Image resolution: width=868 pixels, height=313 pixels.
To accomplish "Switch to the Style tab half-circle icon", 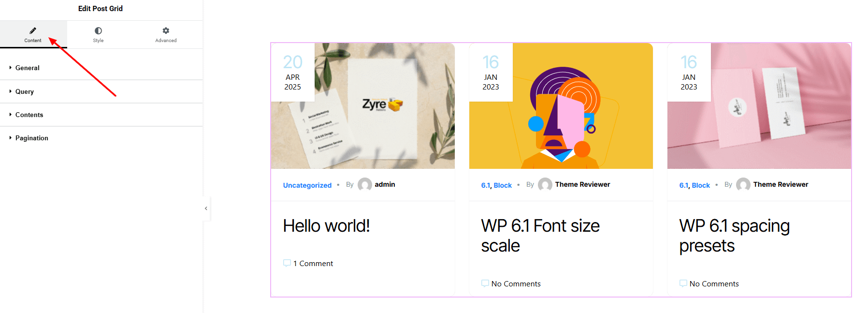I will click(98, 30).
